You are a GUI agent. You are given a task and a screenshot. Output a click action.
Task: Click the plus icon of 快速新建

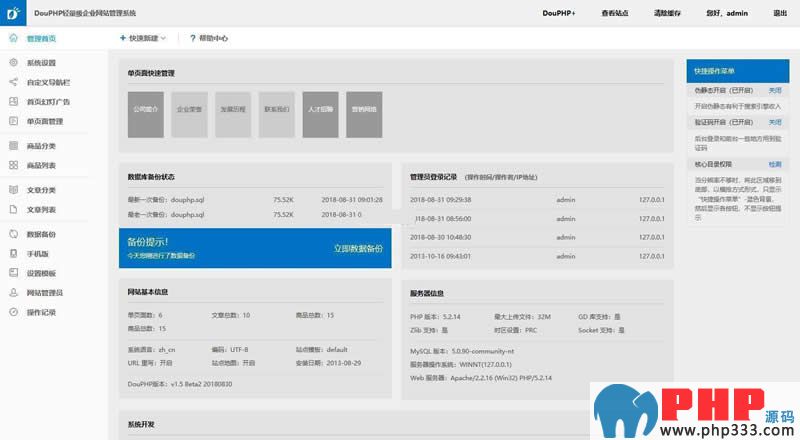pyautogui.click(x=122, y=38)
